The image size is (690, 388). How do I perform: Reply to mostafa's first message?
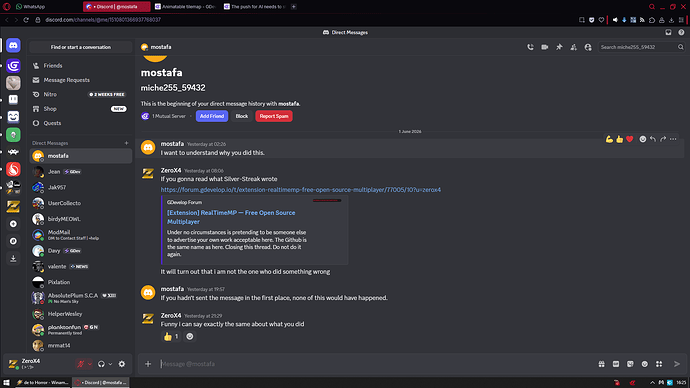pyautogui.click(x=653, y=139)
